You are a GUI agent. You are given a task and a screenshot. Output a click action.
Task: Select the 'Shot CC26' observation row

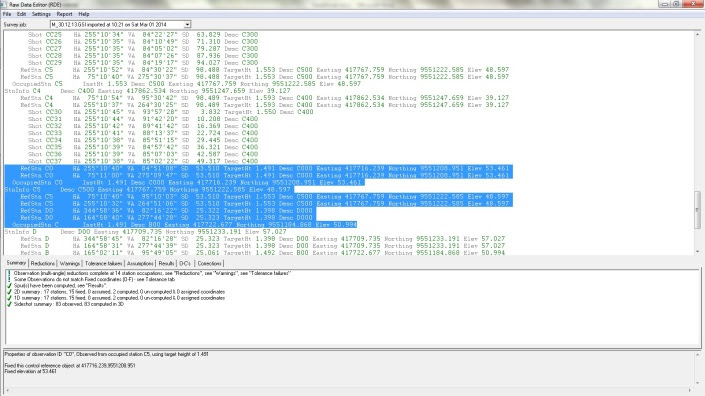tap(143, 42)
